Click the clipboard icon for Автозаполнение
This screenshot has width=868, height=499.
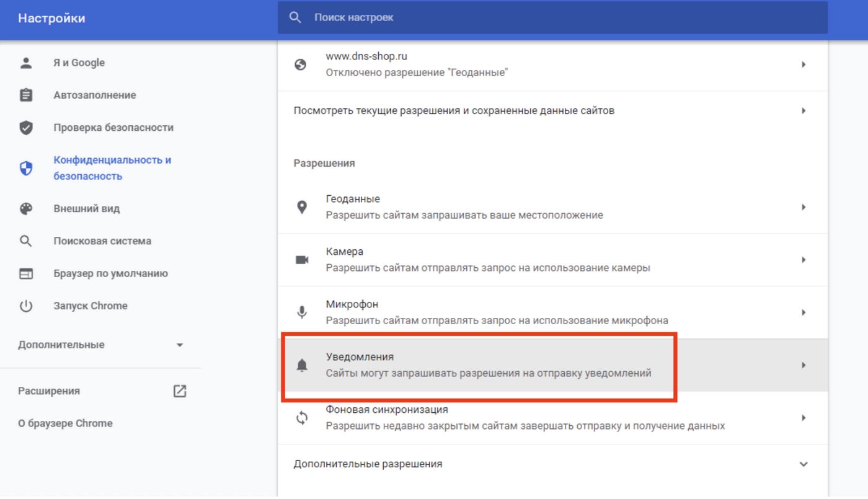[x=26, y=95]
